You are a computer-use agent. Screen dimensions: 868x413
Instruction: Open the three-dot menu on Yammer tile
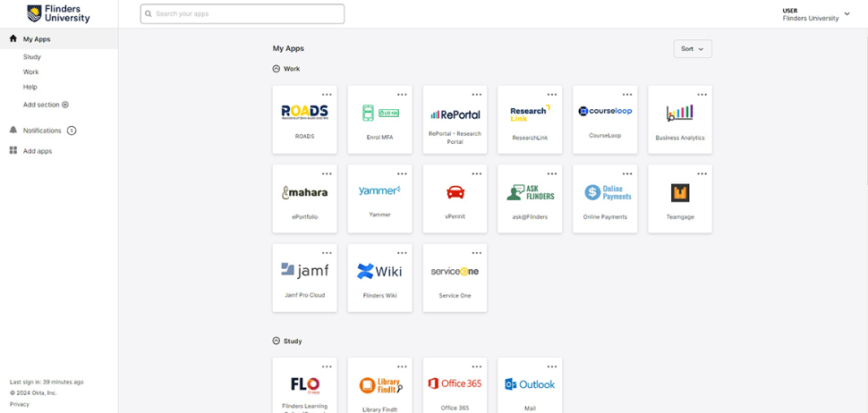click(x=402, y=173)
